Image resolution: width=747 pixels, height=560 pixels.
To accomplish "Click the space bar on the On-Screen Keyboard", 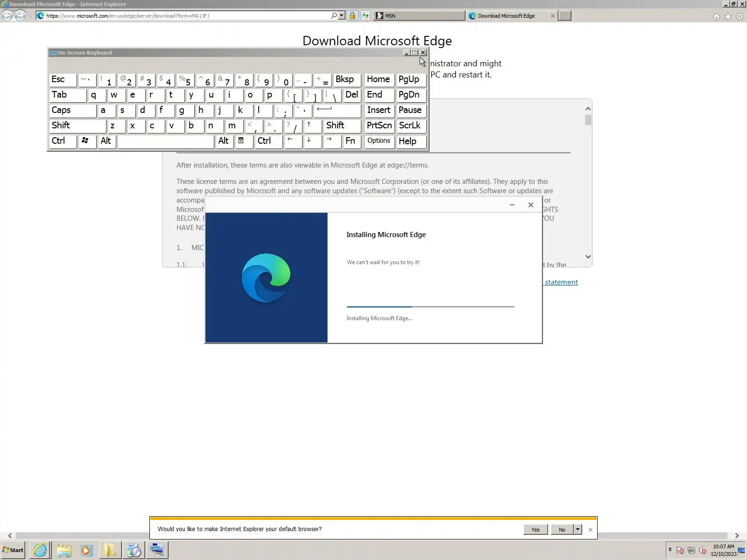I will [x=166, y=141].
